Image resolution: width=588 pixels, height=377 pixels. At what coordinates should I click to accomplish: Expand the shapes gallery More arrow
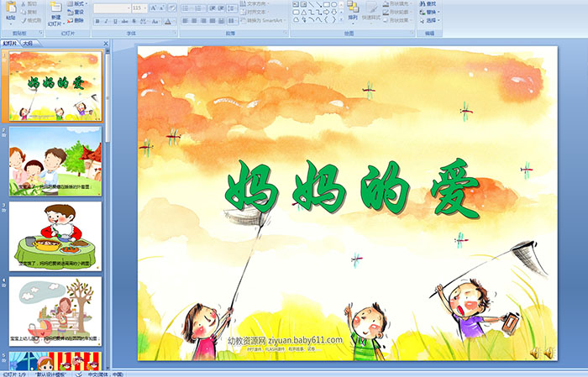pyautogui.click(x=341, y=20)
